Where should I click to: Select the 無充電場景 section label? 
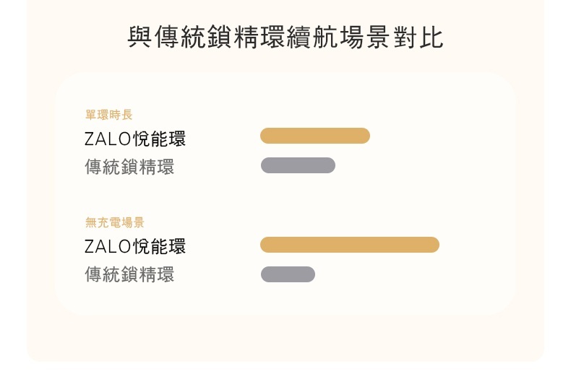(114, 222)
